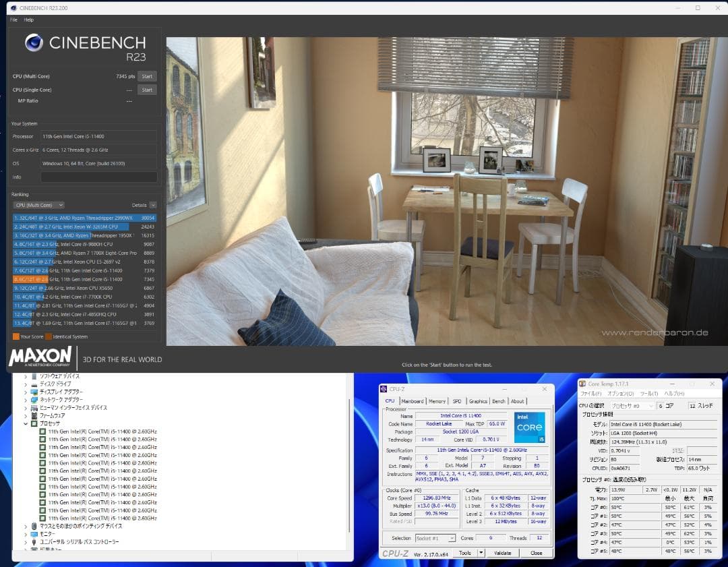Open the Tools dropdown arrow in CPU-Z
728x567 pixels.
coord(481,553)
